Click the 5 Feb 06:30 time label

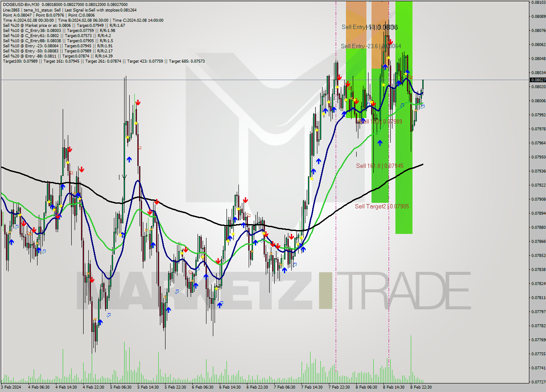point(120,387)
